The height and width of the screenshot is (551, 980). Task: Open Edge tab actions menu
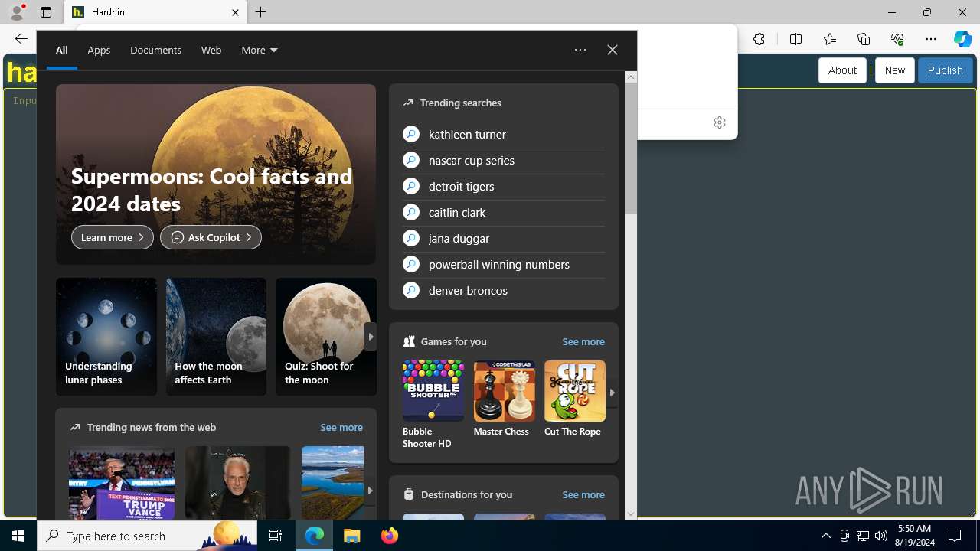point(46,12)
